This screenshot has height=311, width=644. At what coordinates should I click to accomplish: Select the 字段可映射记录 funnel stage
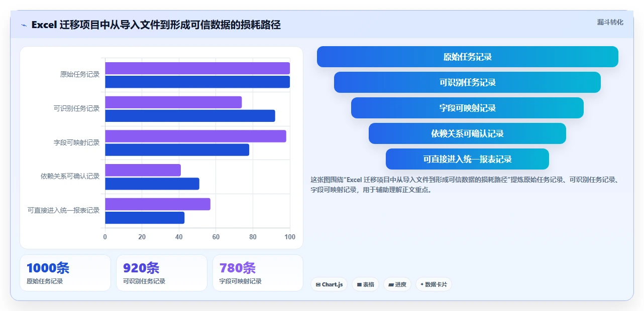coord(468,108)
